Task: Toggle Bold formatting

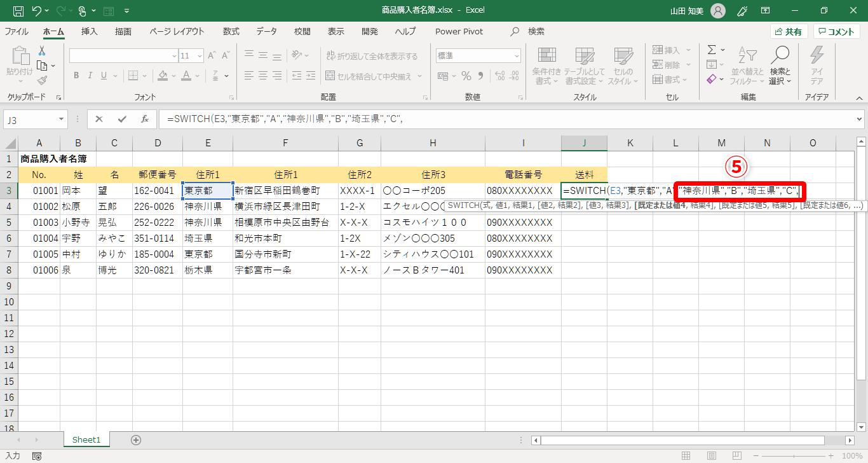Action: click(76, 76)
